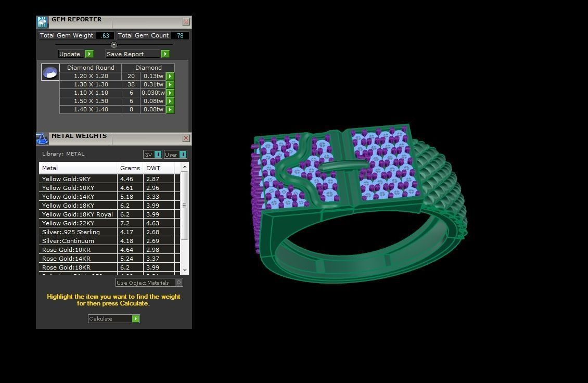
Task: Click the Gem Reporter panel icon
Action: pos(42,22)
